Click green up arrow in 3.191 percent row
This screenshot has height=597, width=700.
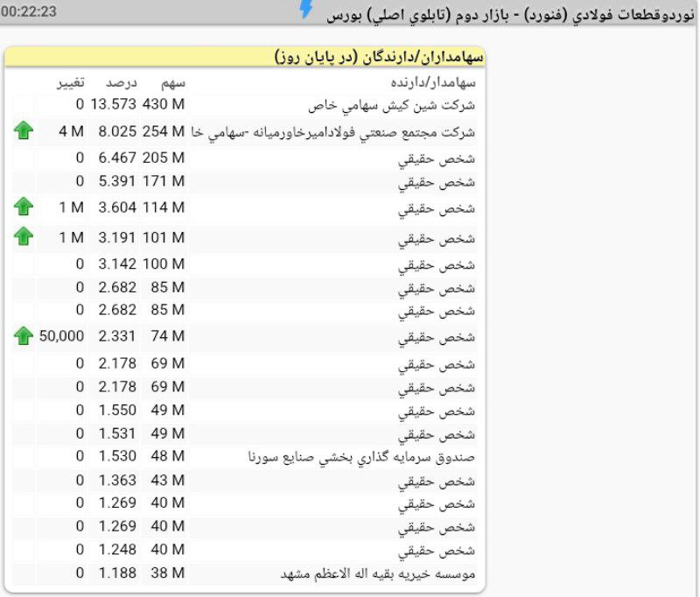pyautogui.click(x=24, y=236)
